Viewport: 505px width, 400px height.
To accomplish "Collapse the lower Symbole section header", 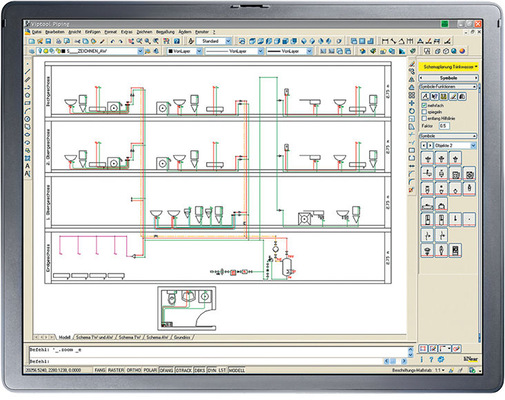I will (x=448, y=136).
